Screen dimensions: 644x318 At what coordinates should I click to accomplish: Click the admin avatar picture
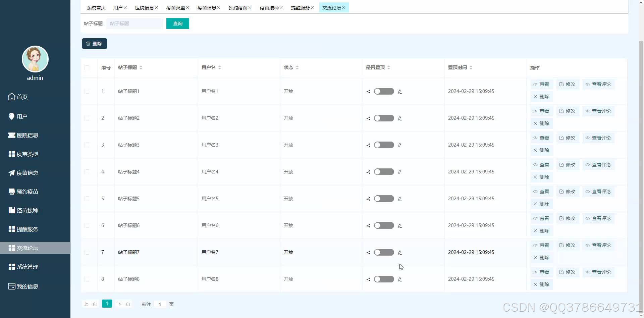pos(35,59)
